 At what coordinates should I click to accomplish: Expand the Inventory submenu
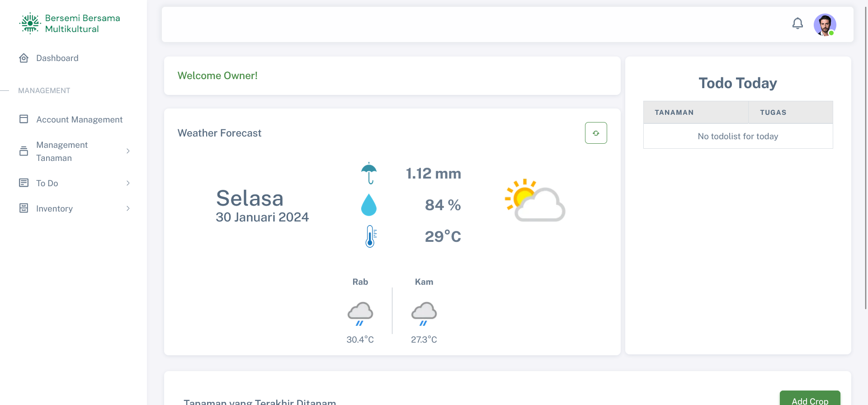pos(128,208)
